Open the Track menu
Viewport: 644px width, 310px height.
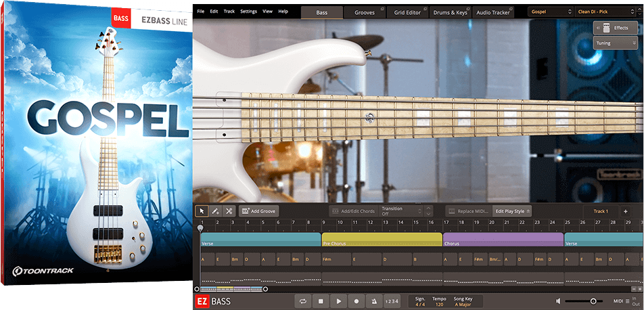[229, 12]
